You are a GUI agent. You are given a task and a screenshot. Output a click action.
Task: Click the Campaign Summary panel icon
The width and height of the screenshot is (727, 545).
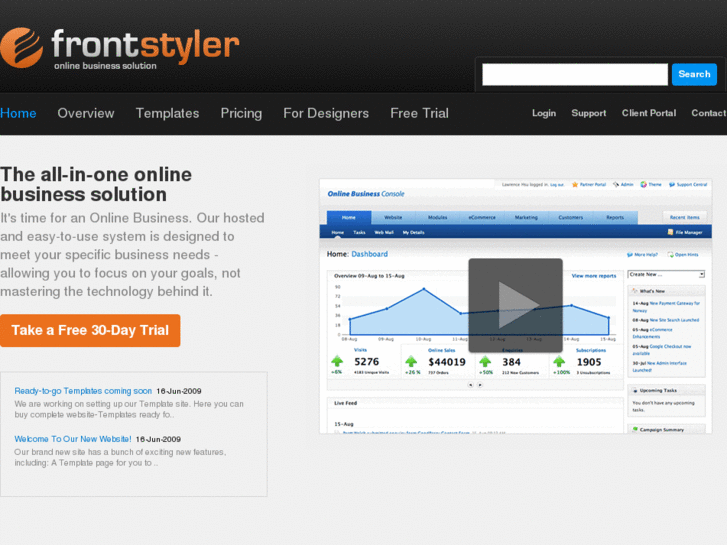(635, 430)
